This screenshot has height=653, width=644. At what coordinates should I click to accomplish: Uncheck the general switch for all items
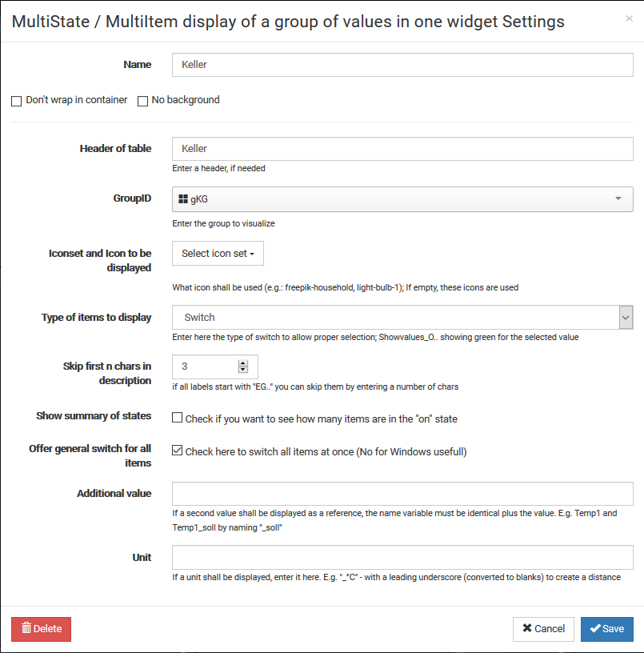(x=178, y=451)
